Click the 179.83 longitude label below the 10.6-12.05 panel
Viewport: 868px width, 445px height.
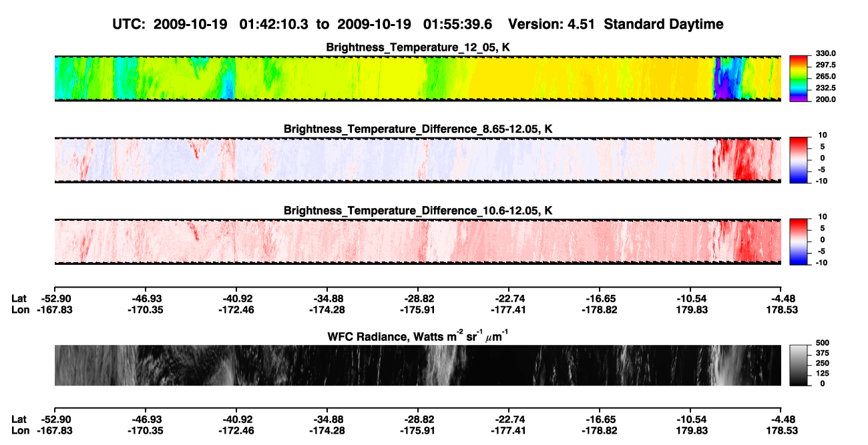click(x=692, y=309)
